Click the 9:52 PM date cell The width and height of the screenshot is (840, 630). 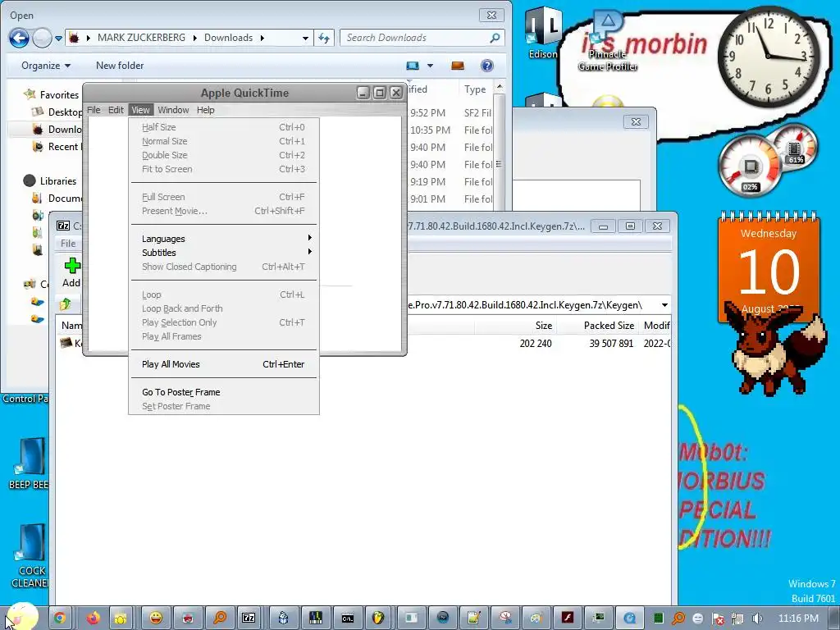point(428,113)
